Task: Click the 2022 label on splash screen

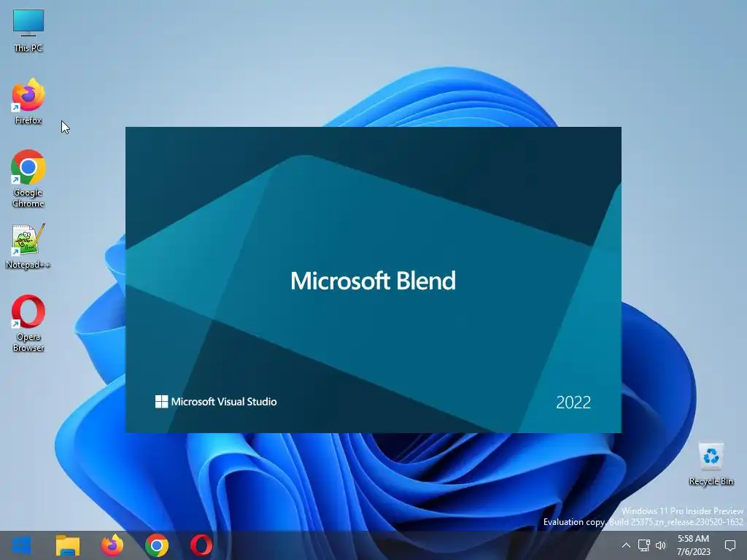Action: pyautogui.click(x=573, y=402)
